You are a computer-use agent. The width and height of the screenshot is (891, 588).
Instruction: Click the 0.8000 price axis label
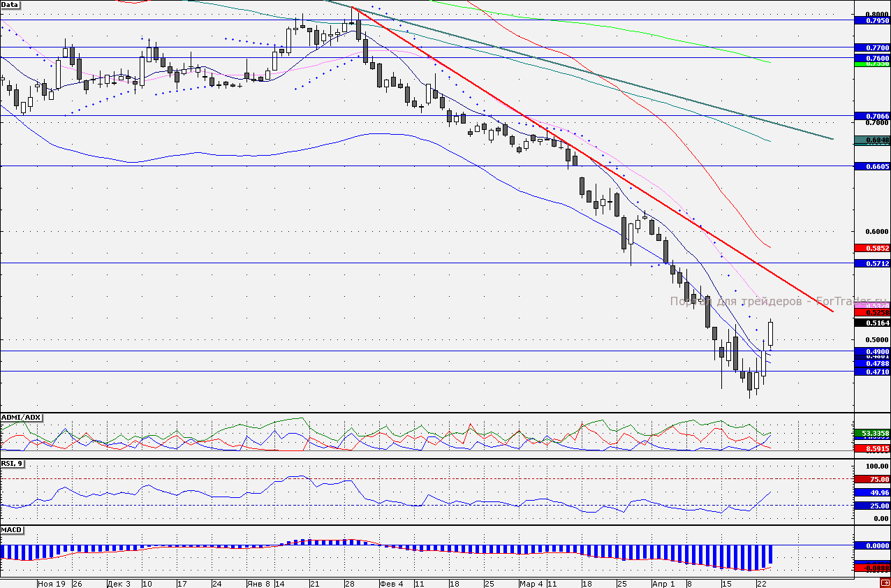(x=876, y=13)
